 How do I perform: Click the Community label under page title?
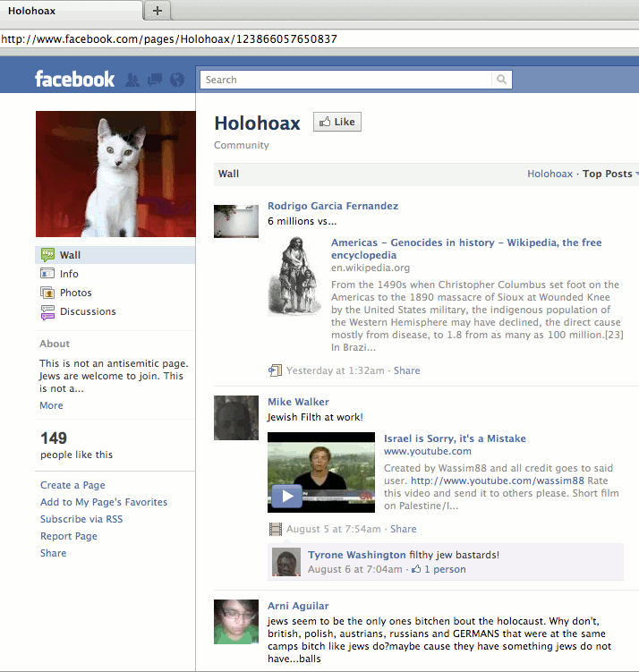tap(242, 145)
